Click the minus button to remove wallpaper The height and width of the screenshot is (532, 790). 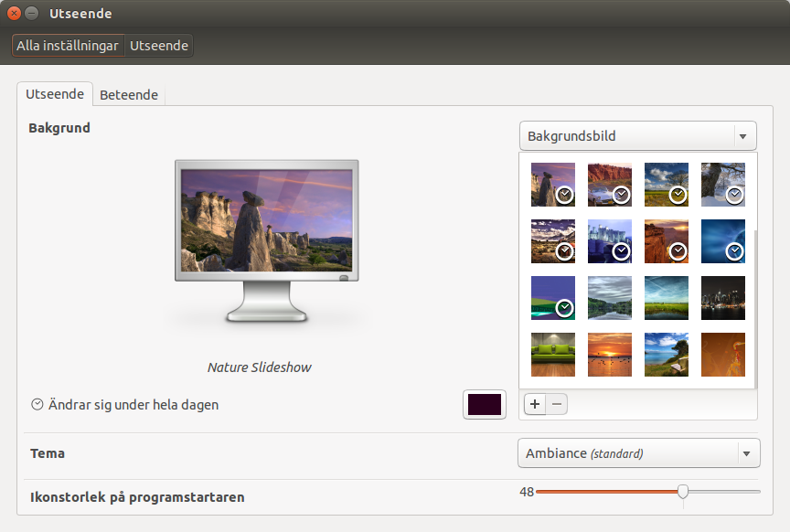pos(557,404)
